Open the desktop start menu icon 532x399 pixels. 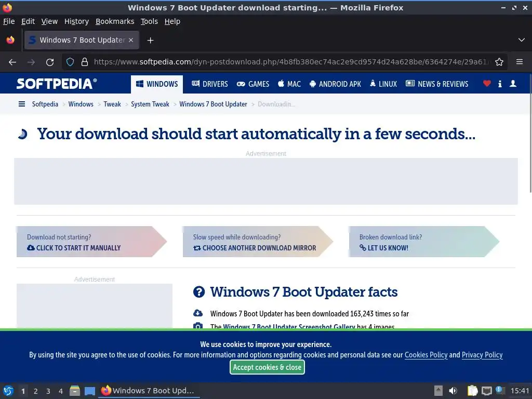coord(8,391)
